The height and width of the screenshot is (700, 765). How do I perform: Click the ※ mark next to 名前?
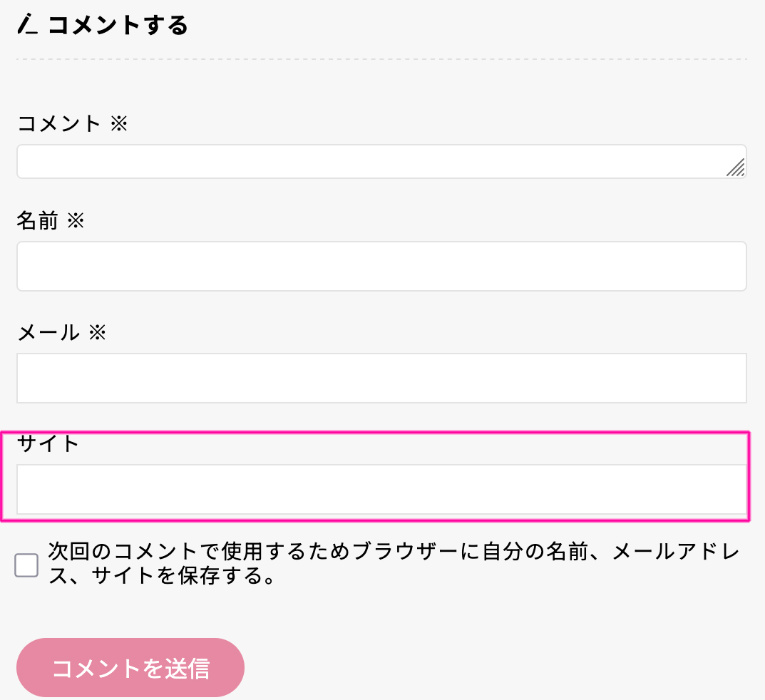tap(76, 220)
